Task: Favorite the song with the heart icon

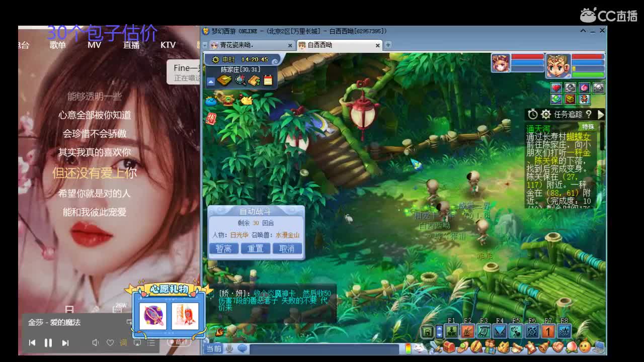Action: pos(110,343)
